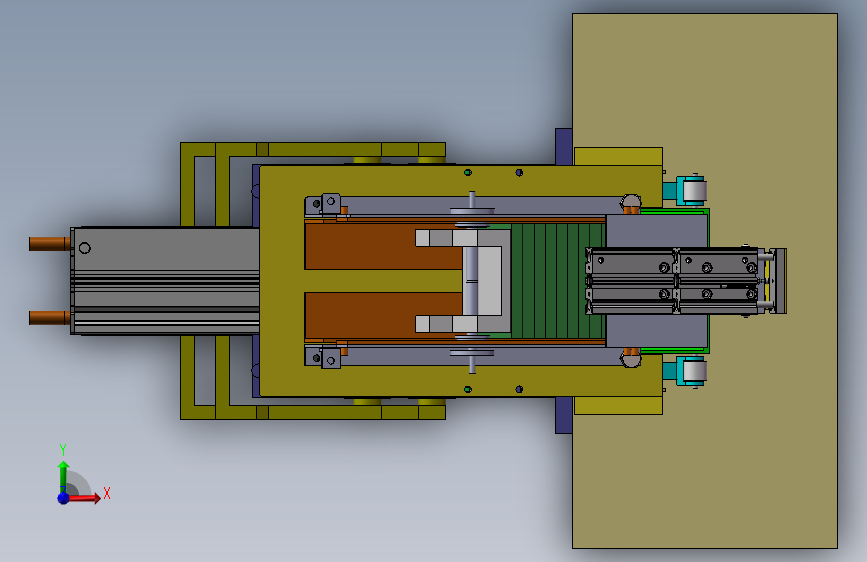
Task: Click the green Y axis arrow of triad
Action: pyautogui.click(x=63, y=477)
